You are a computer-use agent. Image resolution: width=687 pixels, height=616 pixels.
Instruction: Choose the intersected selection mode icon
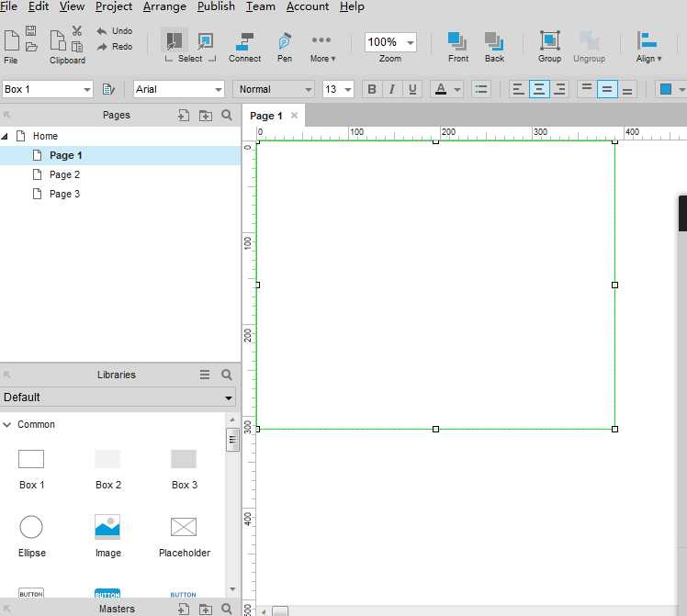[174, 40]
